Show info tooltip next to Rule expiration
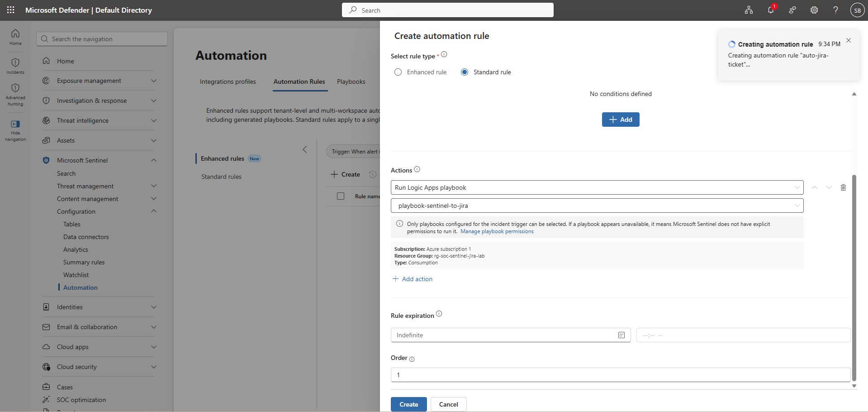Viewport: 868px width, 412px height. [x=439, y=314]
